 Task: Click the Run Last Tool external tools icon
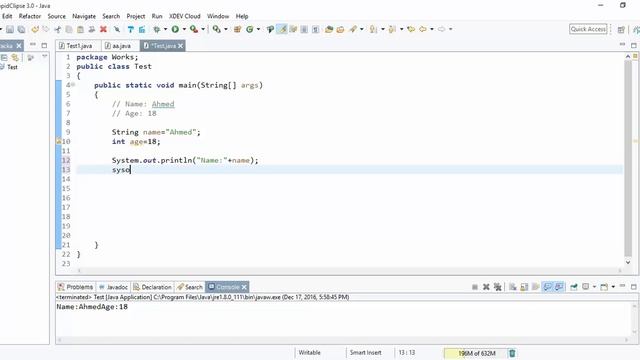tap(194, 29)
